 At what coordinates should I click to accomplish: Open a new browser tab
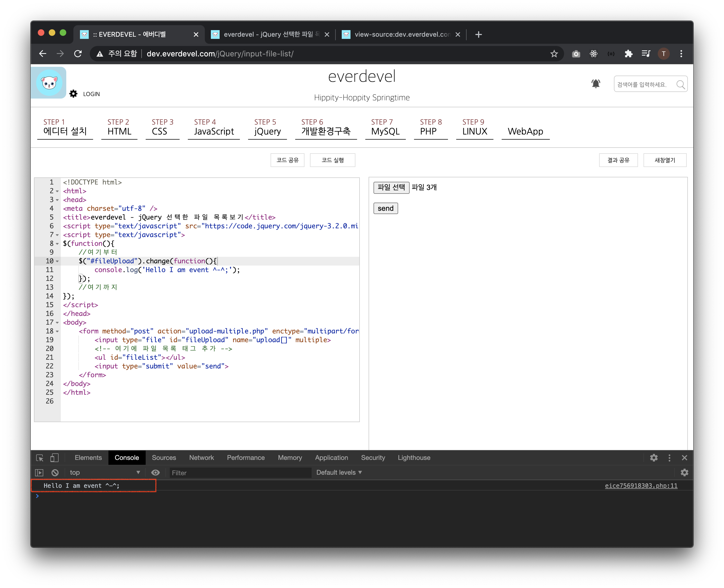click(478, 34)
